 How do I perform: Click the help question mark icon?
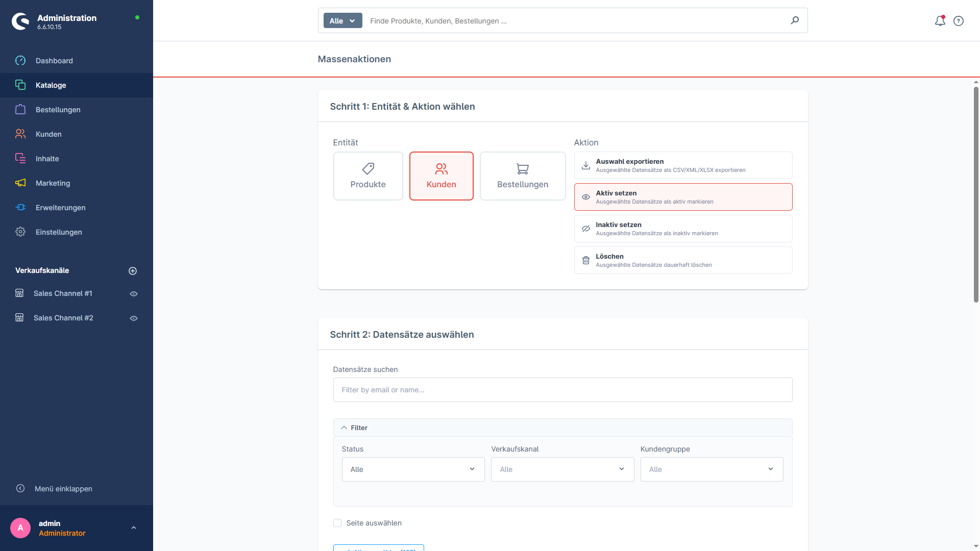(959, 21)
